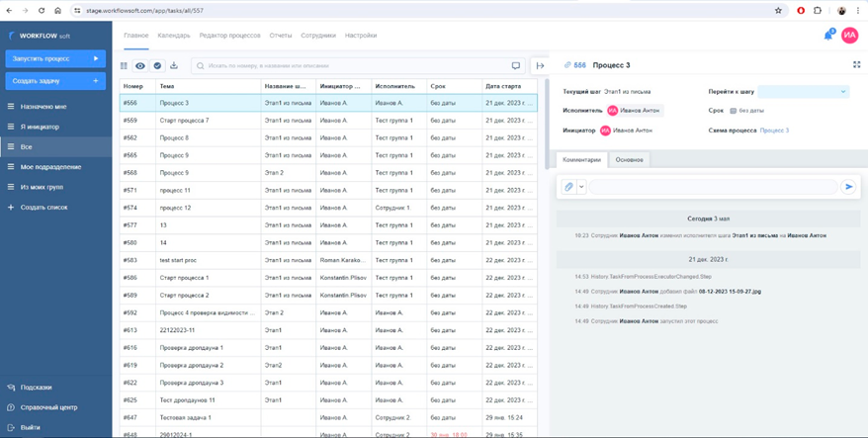Open the 'Редактор процессов' menu tab
This screenshot has height=438, width=868.
tap(229, 36)
